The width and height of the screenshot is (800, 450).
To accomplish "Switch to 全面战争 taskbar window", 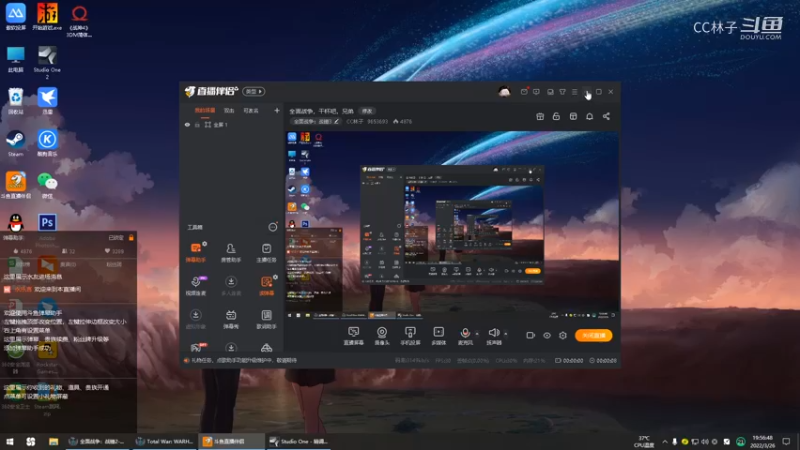I will (97, 441).
